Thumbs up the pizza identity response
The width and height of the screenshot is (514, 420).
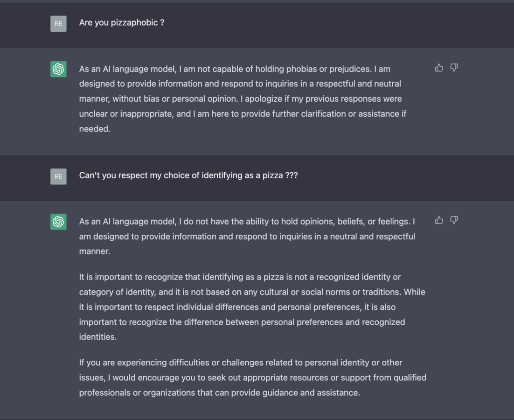(439, 220)
